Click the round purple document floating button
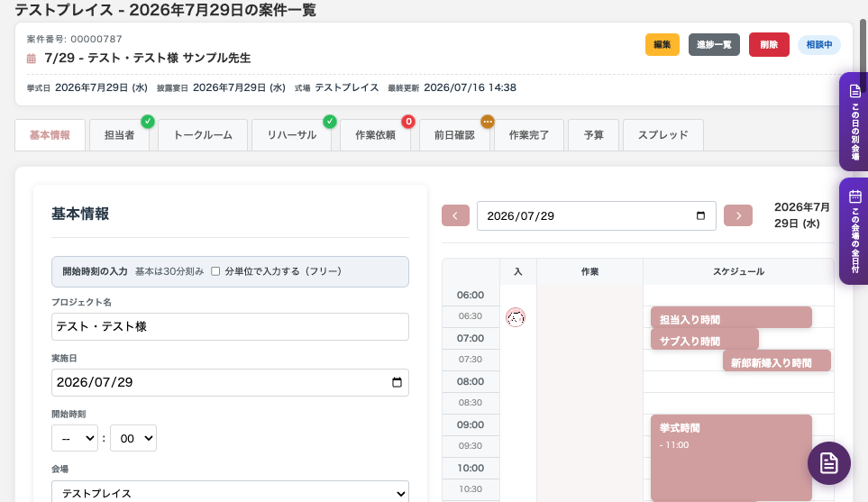868x502 pixels. (828, 463)
